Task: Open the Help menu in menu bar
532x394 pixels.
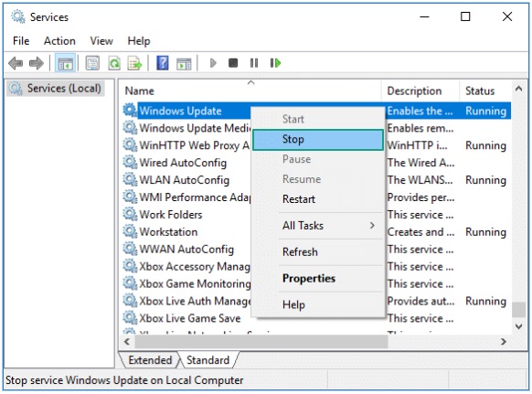Action: coord(139,41)
